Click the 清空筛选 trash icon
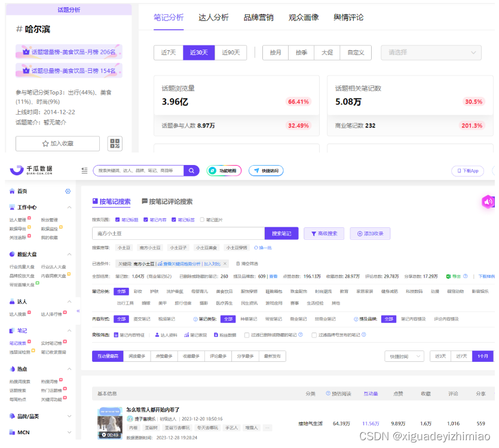499x448 pixels. (x=238, y=264)
